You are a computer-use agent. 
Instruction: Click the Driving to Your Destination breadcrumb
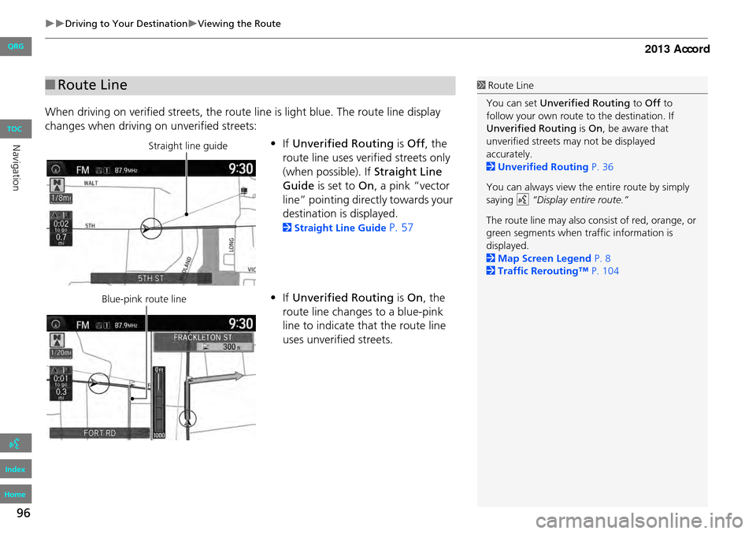click(x=126, y=24)
